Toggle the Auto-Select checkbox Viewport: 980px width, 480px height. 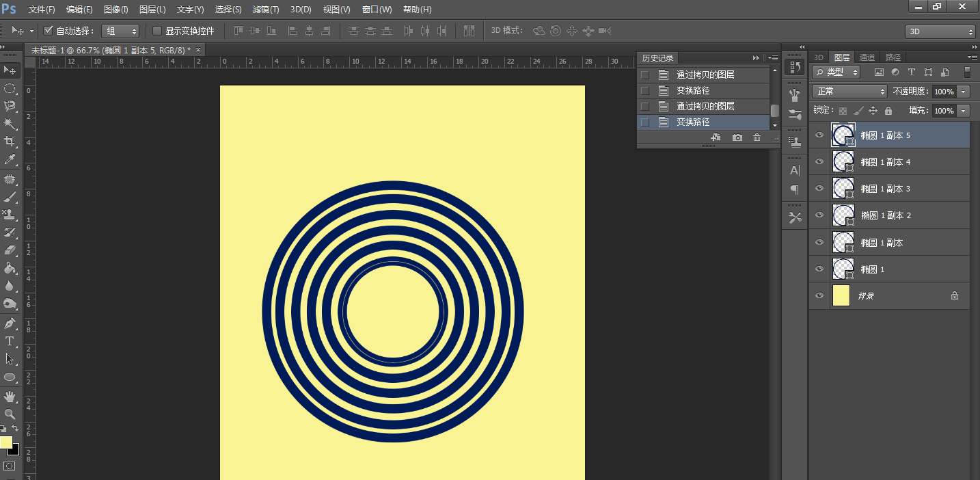pyautogui.click(x=49, y=31)
